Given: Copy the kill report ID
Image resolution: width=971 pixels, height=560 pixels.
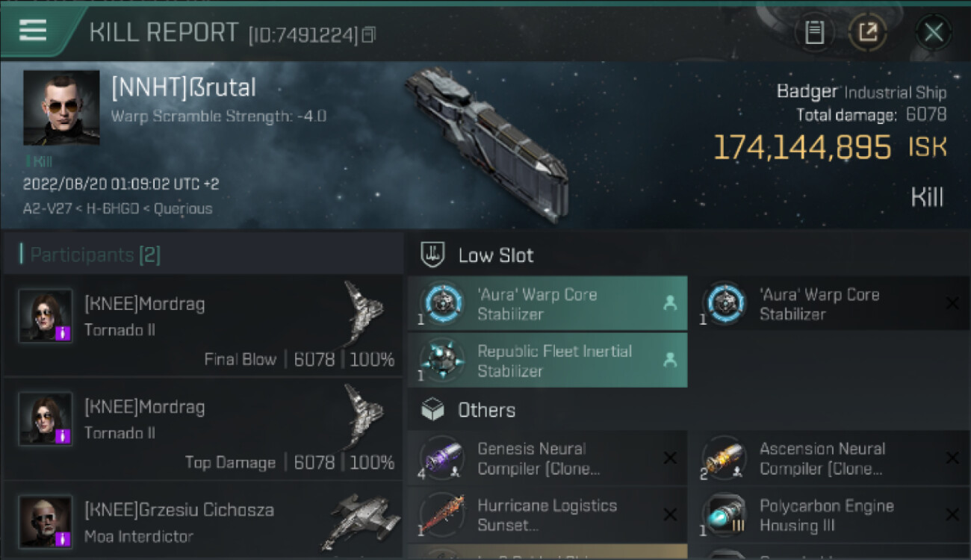Looking at the screenshot, I should [368, 34].
